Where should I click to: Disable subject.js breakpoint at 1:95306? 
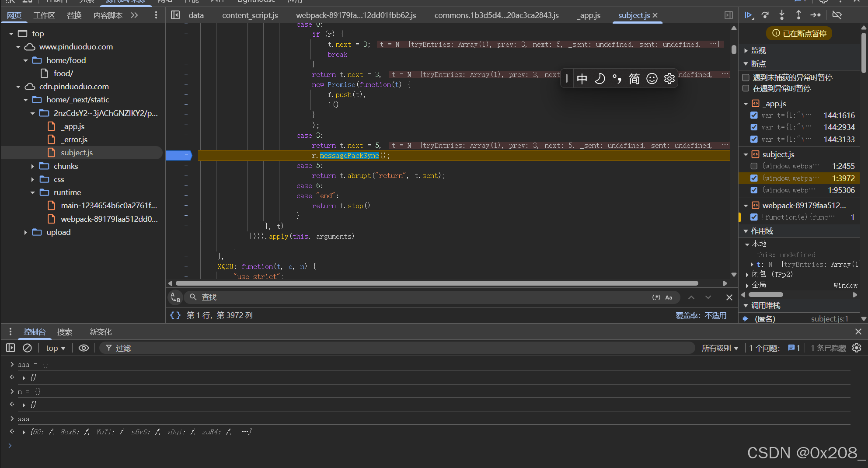754,190
